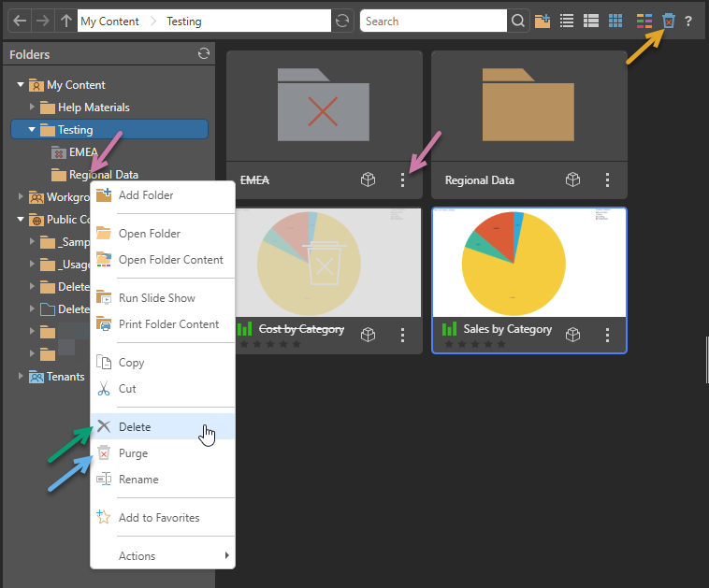
Task: Click the add new folder toolbar icon
Action: (543, 21)
